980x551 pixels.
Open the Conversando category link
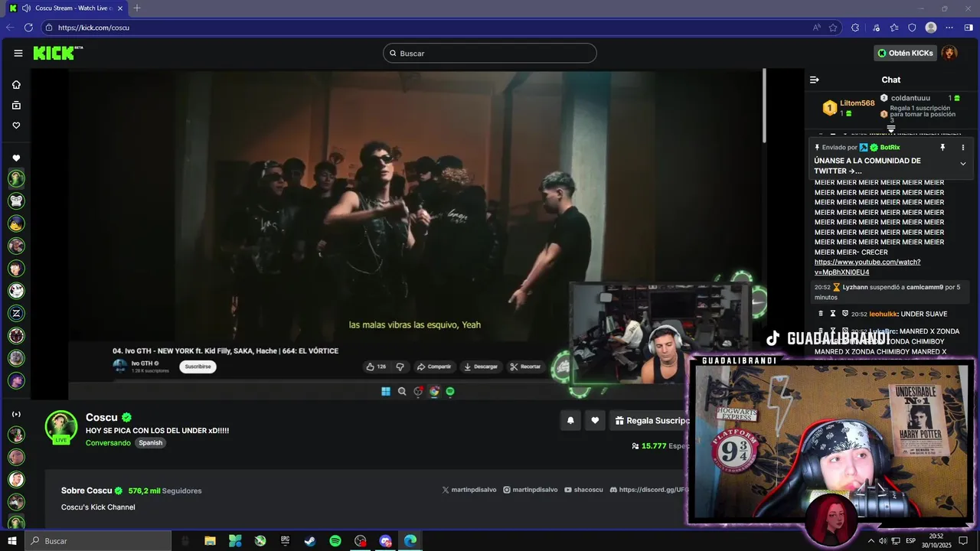pyautogui.click(x=108, y=443)
